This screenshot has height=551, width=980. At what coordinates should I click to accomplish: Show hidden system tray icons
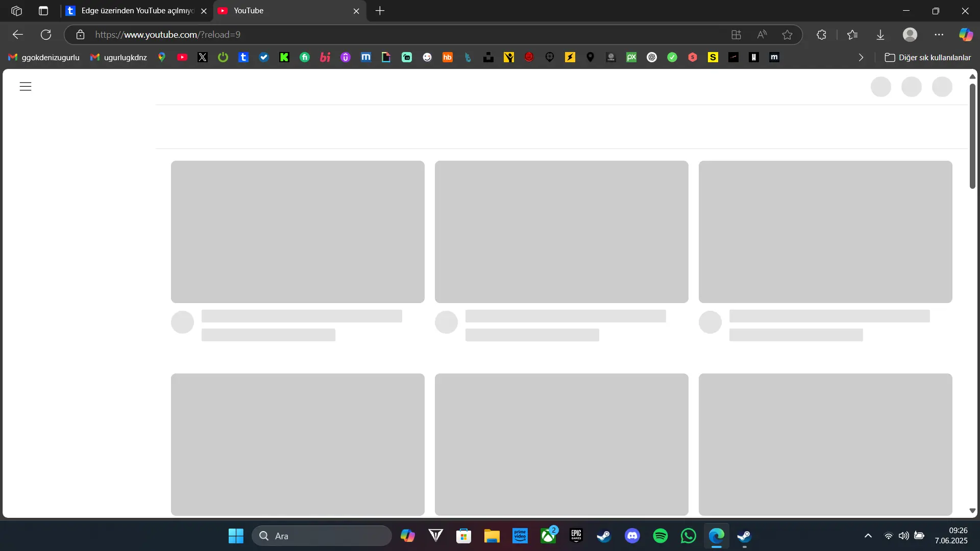(868, 536)
